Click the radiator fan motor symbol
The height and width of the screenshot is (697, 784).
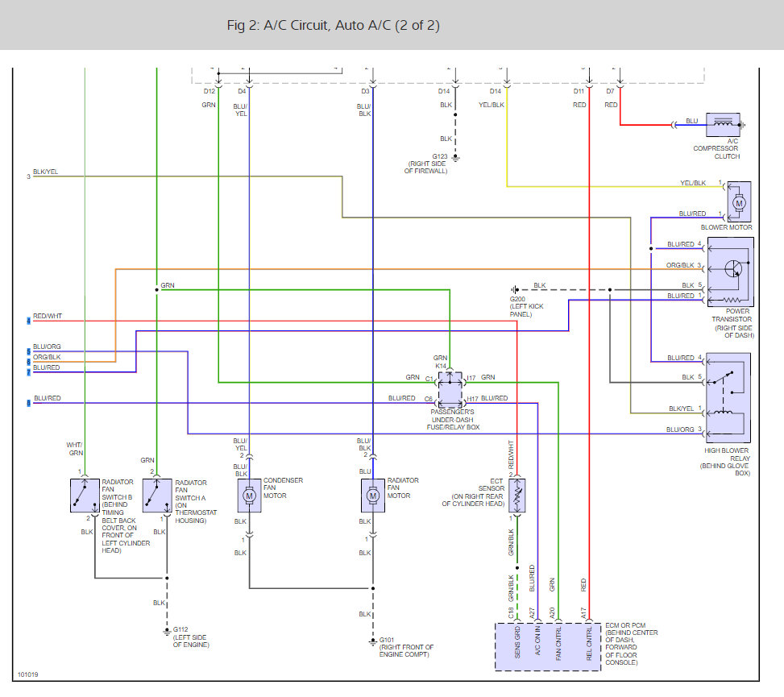tap(373, 496)
